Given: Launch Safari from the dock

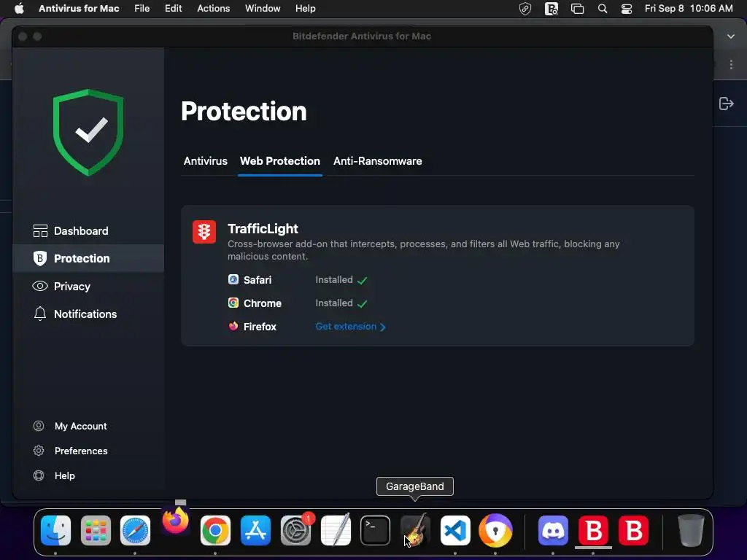Looking at the screenshot, I should (x=135, y=530).
